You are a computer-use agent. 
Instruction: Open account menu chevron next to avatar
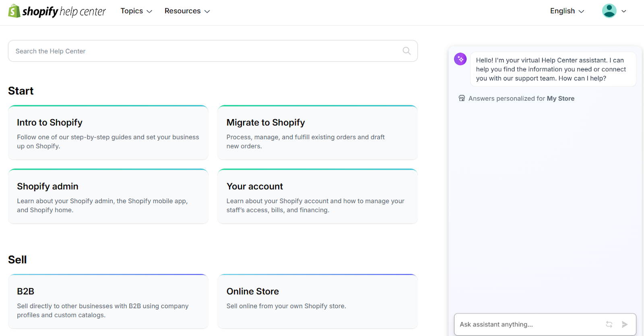624,11
